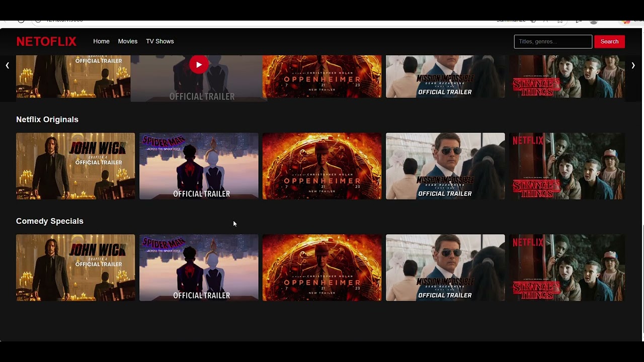Click the red Search button
The width and height of the screenshot is (644, 362).
coord(609,42)
